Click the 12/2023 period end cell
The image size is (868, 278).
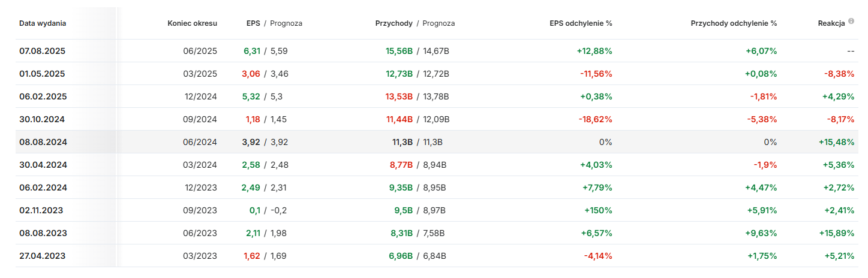[200, 188]
